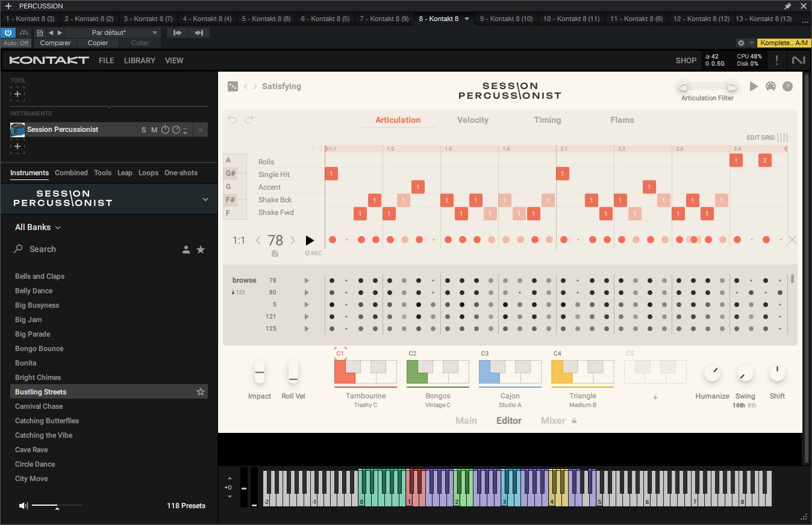Play the pattern 78 in editor
The width and height of the screenshot is (812, 525).
pos(310,241)
